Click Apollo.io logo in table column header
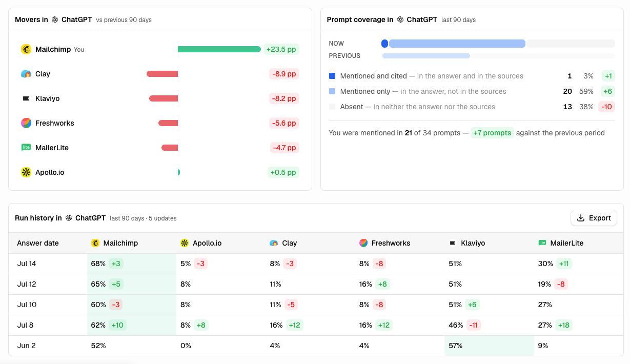 (x=185, y=243)
